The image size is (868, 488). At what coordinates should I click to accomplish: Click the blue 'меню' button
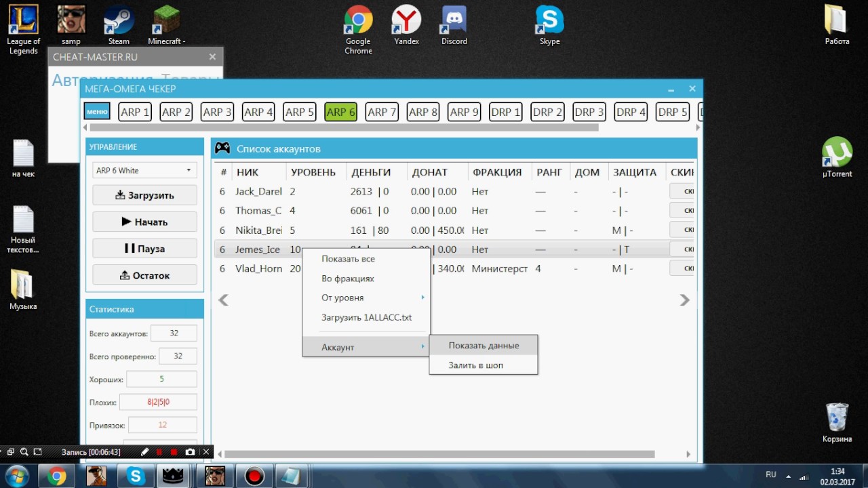point(97,112)
